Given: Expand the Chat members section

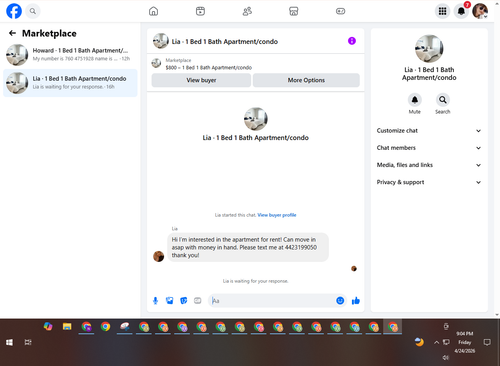Looking at the screenshot, I should click(x=429, y=148).
